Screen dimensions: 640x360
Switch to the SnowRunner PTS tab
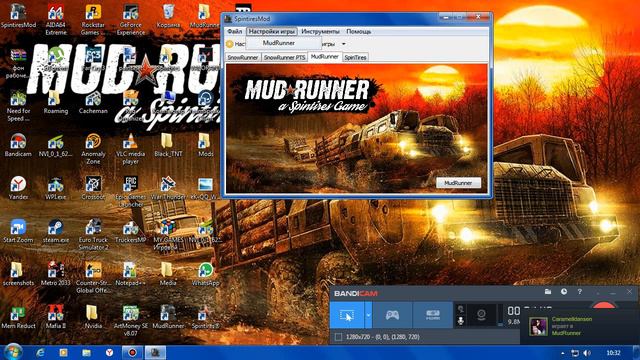(284, 58)
